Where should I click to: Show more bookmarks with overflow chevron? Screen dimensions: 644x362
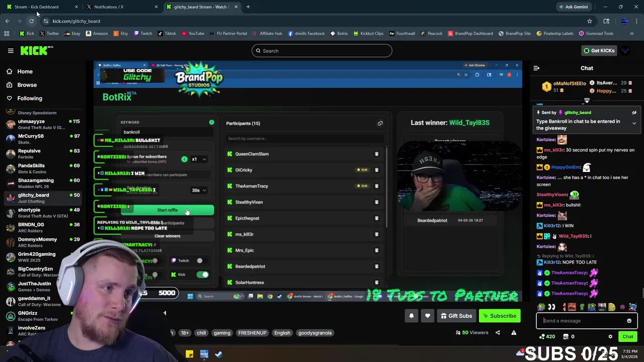pos(631,33)
